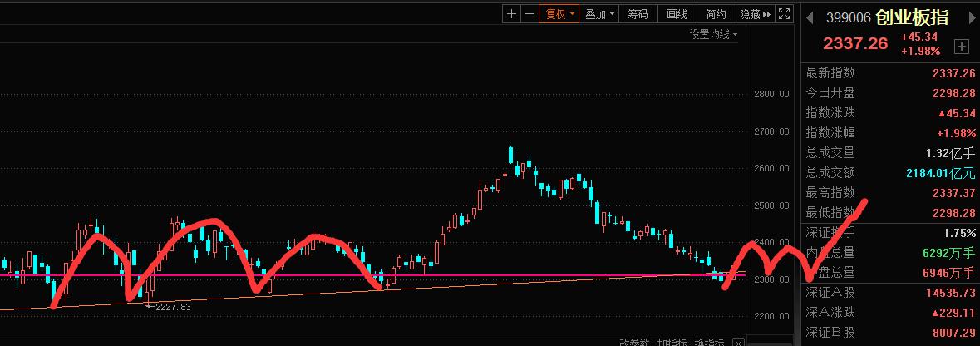This screenshot has width=980, height=346.
Task: Zoom in the chart with plus button
Action: (x=512, y=14)
